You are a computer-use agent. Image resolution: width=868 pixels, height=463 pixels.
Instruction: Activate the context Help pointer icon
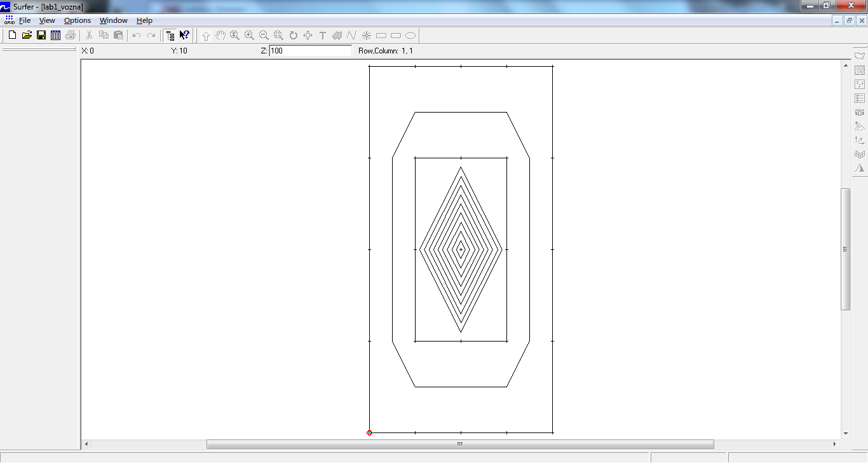point(184,36)
